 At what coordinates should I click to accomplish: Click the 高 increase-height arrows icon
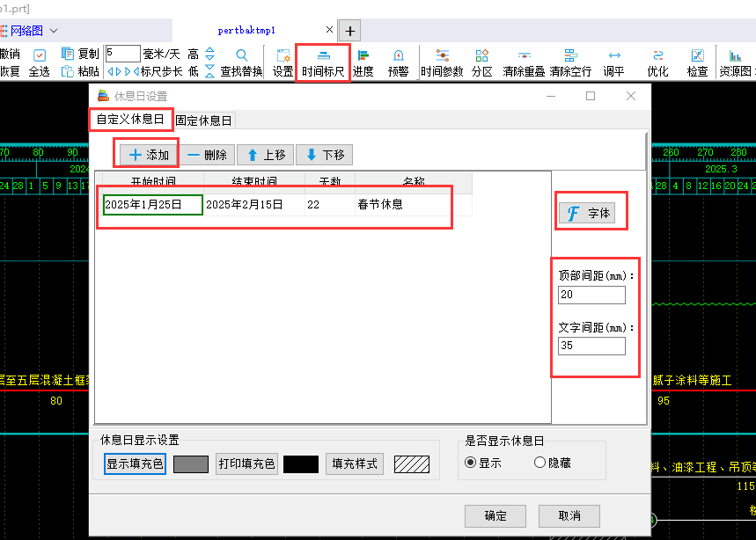coord(209,53)
